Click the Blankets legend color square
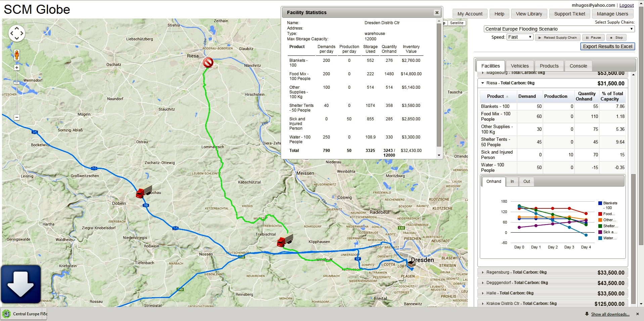This screenshot has width=644, height=321. tap(600, 203)
